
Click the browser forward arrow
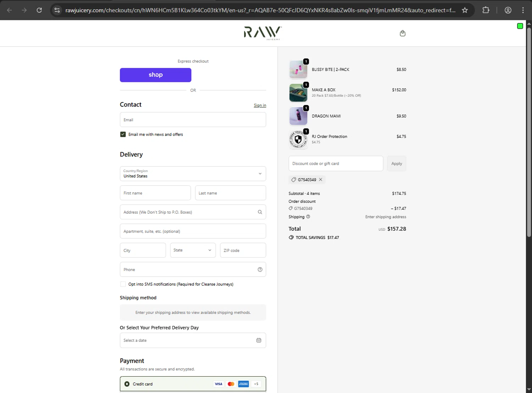point(24,10)
